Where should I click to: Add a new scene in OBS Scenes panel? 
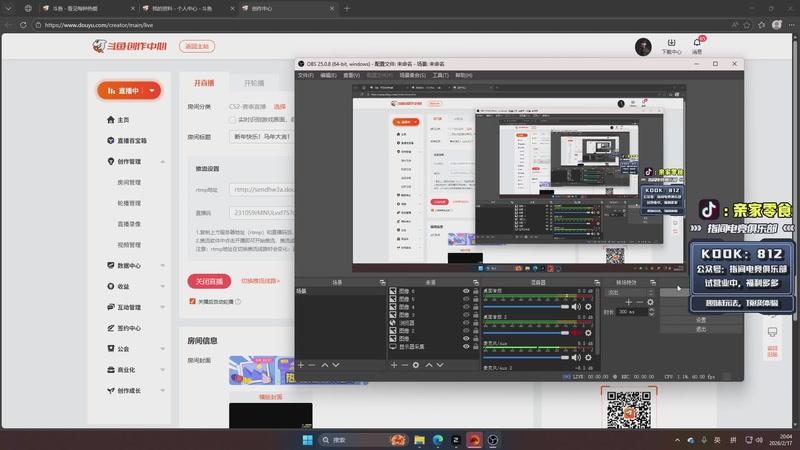point(301,365)
